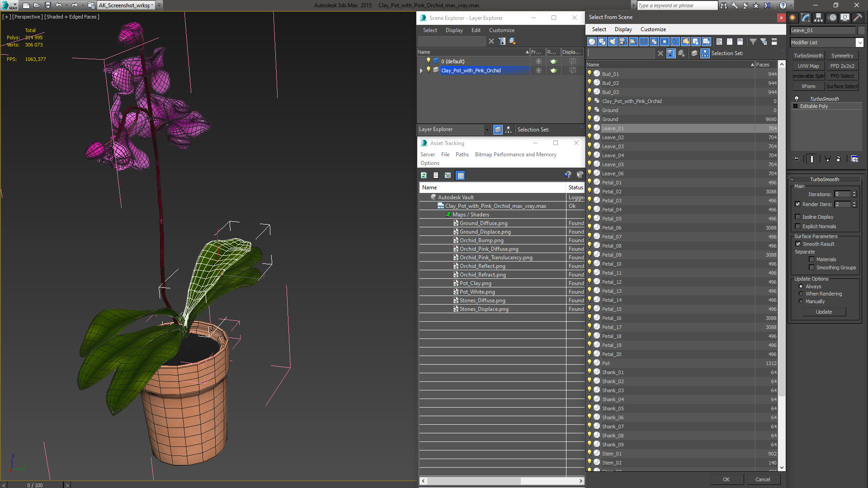Click the Update button in TurboSmooth
The width and height of the screenshot is (868, 488).
point(824,312)
